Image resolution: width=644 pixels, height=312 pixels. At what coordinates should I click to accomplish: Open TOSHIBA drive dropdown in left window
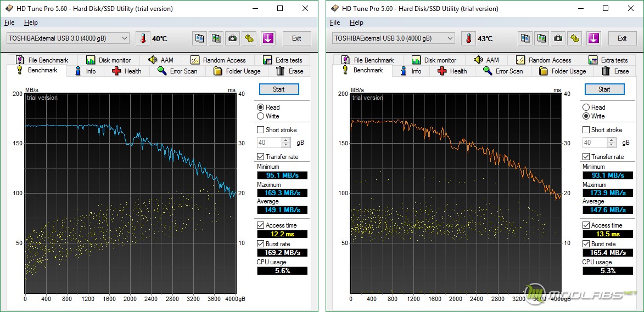[68, 38]
